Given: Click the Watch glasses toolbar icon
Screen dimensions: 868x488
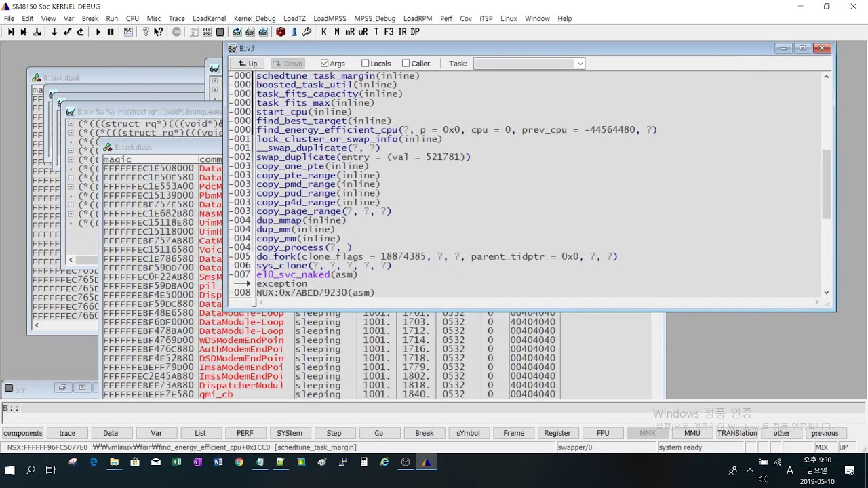Looking at the screenshot, I should (x=237, y=32).
